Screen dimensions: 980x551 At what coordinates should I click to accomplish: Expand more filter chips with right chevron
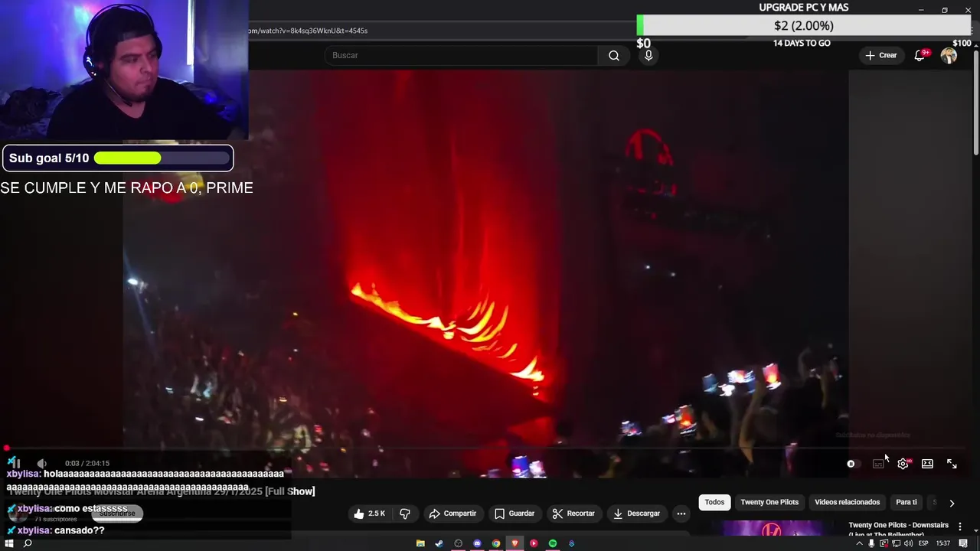click(952, 503)
